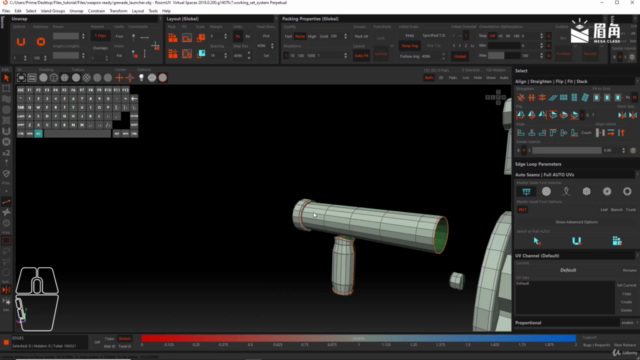The height and width of the screenshot is (360, 640).
Task: Click the checker texture sphere icon
Action: 87,78
